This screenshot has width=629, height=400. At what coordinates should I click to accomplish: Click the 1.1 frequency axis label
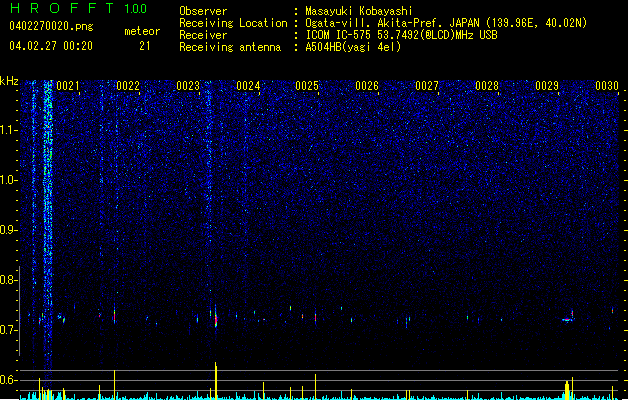pyautogui.click(x=8, y=130)
